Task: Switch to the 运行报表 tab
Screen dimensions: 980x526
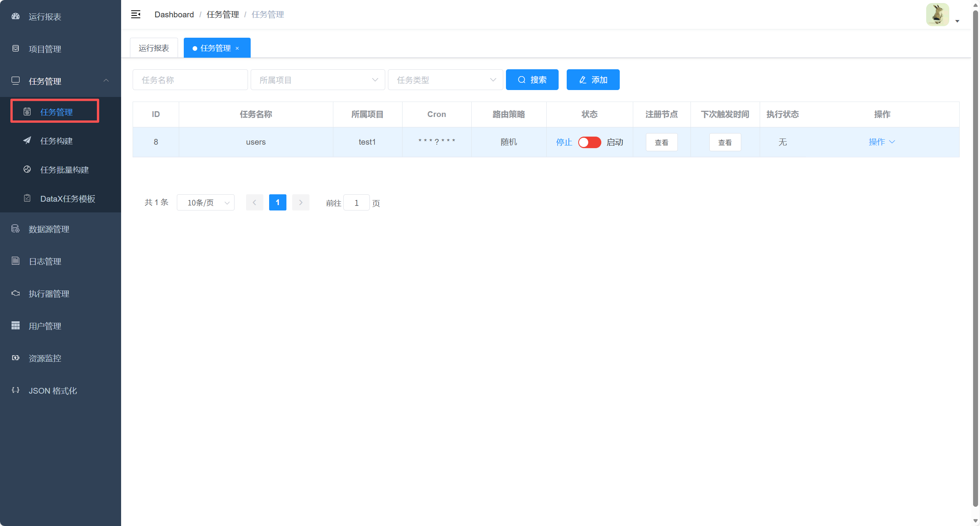Action: click(153, 47)
